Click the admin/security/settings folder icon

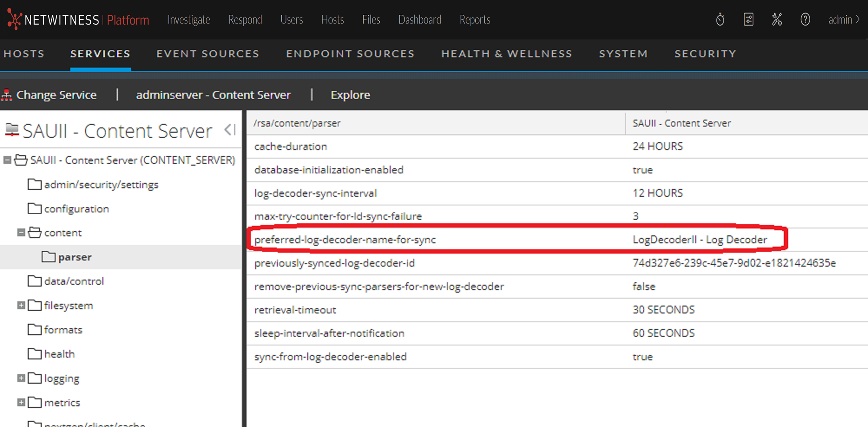click(x=35, y=184)
